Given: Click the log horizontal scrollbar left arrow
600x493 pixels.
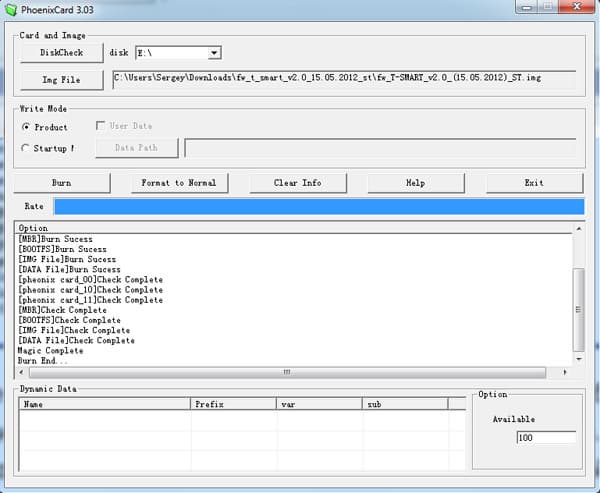Looking at the screenshot, I should click(21, 372).
